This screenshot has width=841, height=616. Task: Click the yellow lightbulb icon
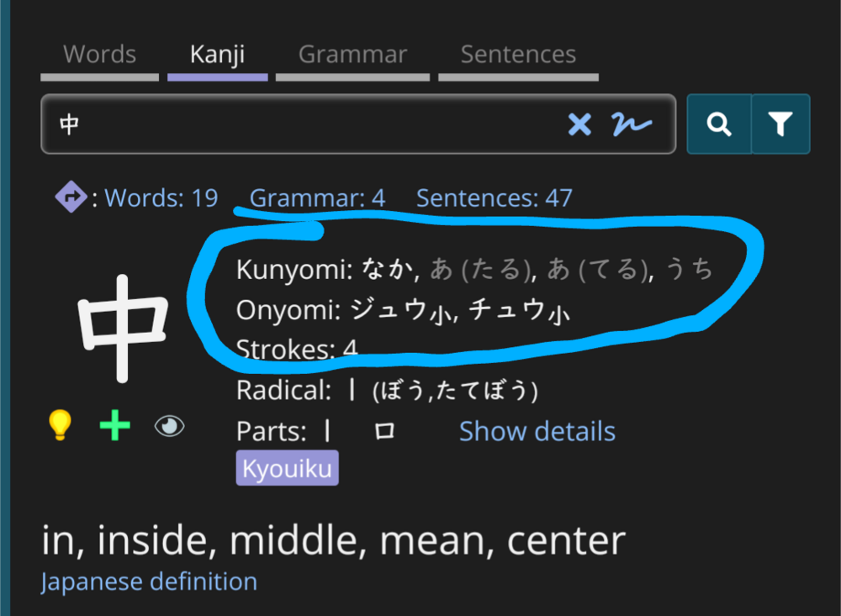(59, 427)
